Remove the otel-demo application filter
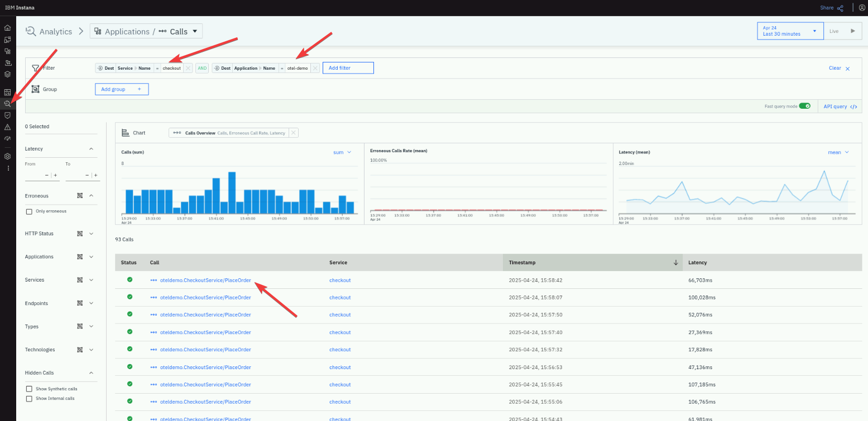Image resolution: width=868 pixels, height=421 pixels. [315, 68]
